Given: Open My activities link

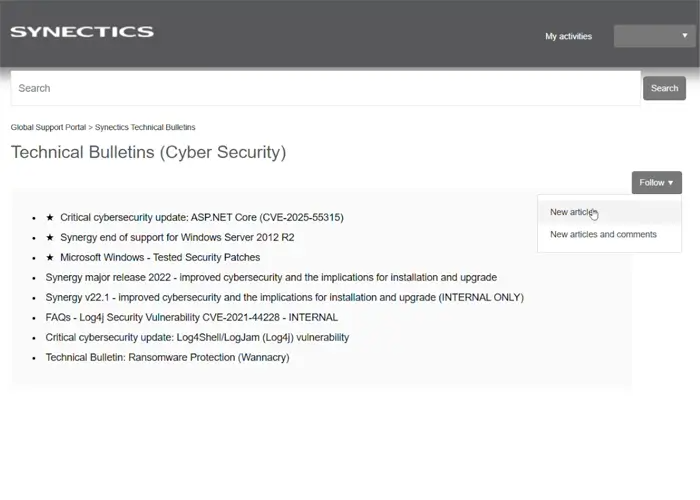Looking at the screenshot, I should pos(568,36).
